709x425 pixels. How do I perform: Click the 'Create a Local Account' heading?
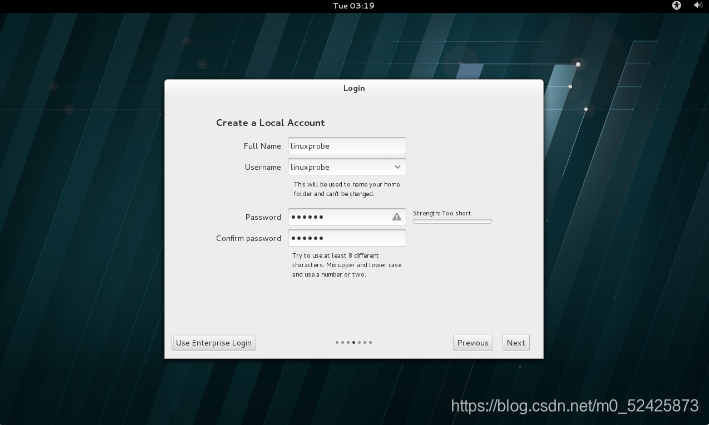coord(270,123)
